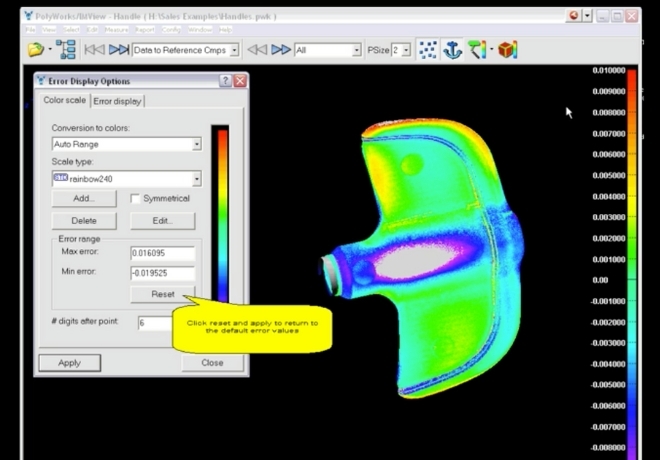Expand the Conversion to colors Auto Range dropdown
660x460 pixels.
196,144
